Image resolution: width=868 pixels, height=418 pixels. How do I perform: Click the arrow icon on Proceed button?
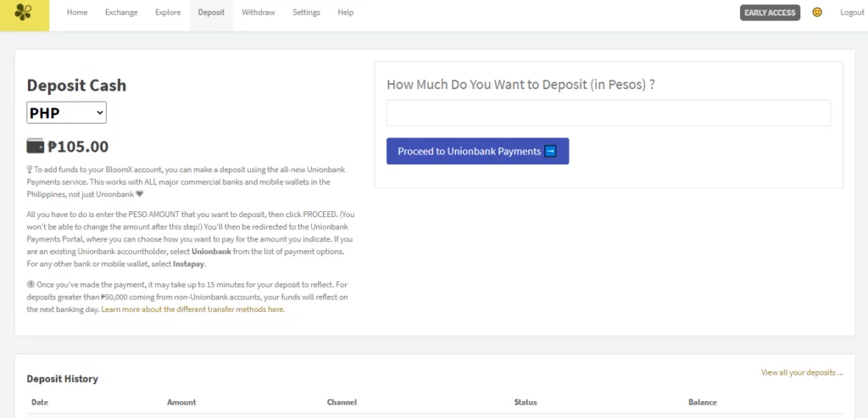point(550,151)
